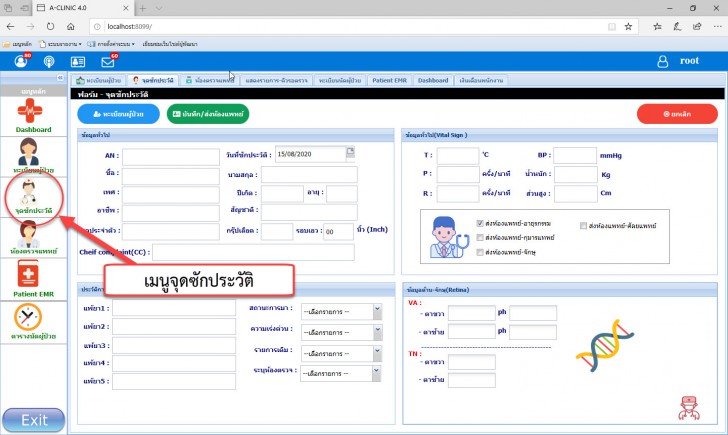Click the T temperature input field
728x435 pixels.
458,156
